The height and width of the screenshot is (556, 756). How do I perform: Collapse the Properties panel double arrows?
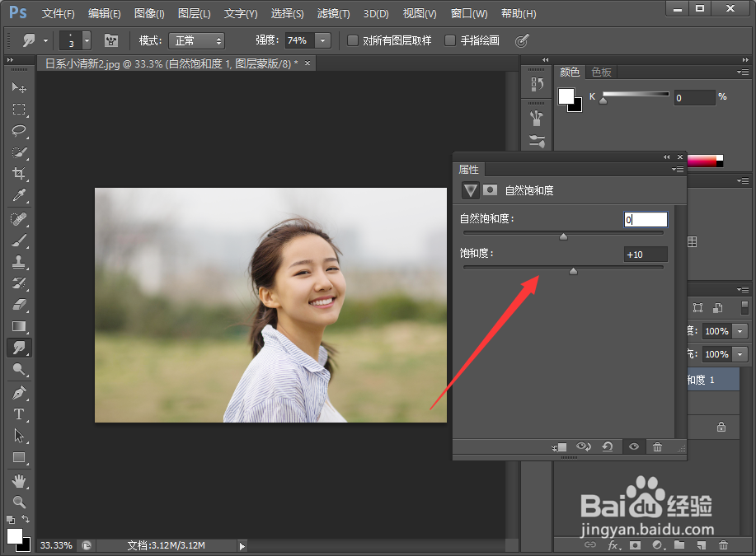(666, 157)
